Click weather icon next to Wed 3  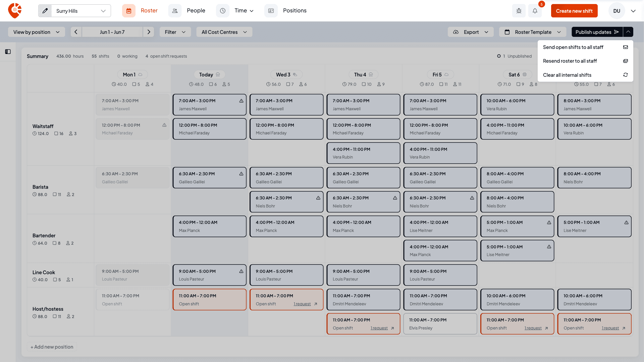coord(295,74)
